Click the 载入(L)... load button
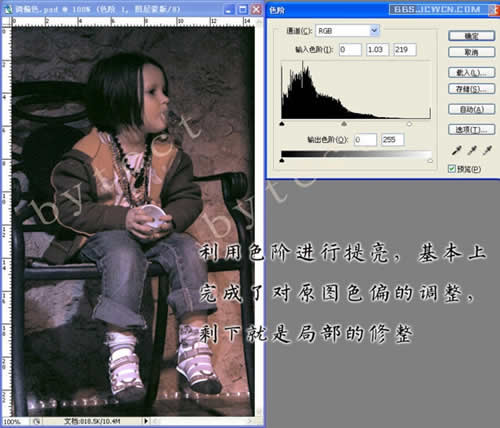 point(471,72)
